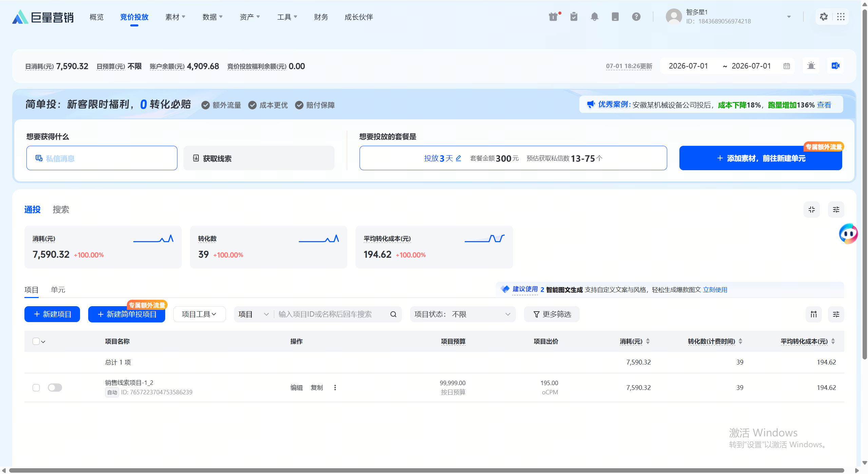The height and width of the screenshot is (474, 868).
Task: Expand the 工具 menu
Action: click(287, 17)
